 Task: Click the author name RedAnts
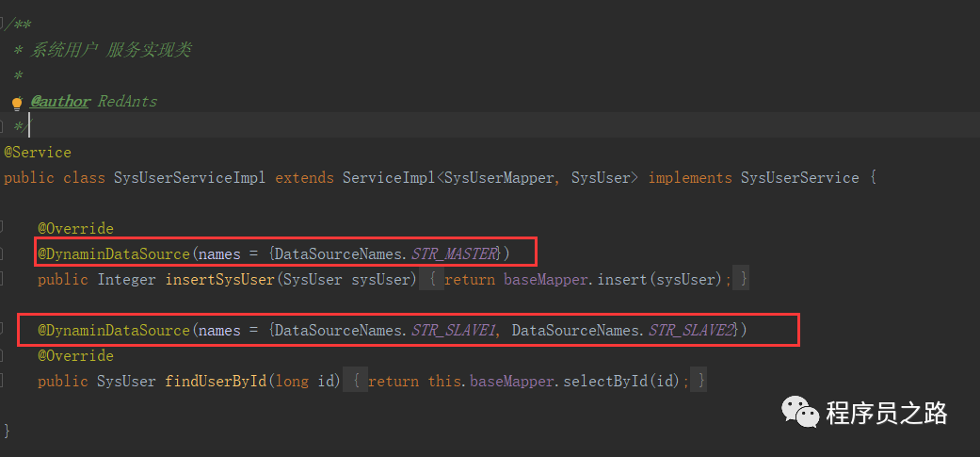(x=127, y=101)
